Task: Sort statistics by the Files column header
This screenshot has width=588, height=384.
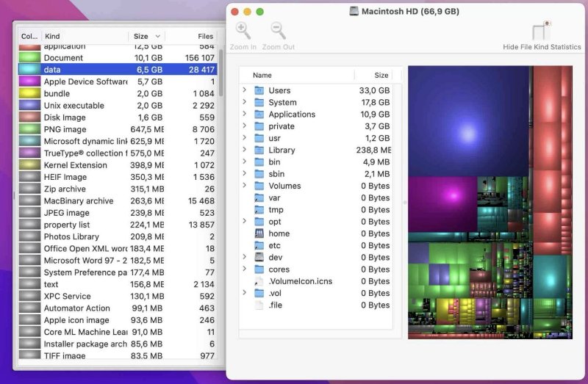Action: [x=191, y=36]
